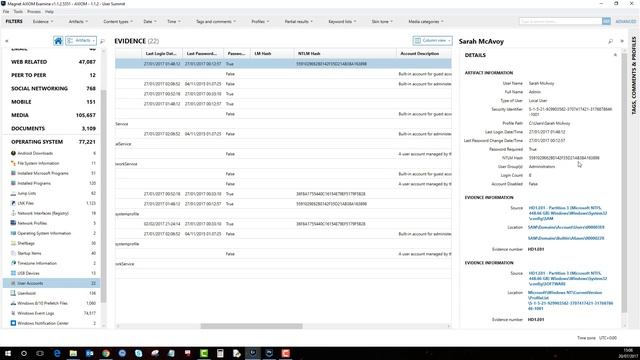Open Timezone Information artifacts
The width and height of the screenshot is (640, 360).
tap(53, 263)
